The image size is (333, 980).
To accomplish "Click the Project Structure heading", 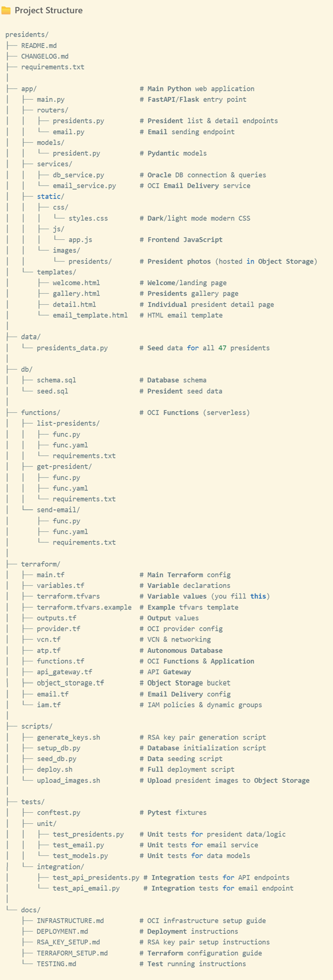I will coord(49,11).
